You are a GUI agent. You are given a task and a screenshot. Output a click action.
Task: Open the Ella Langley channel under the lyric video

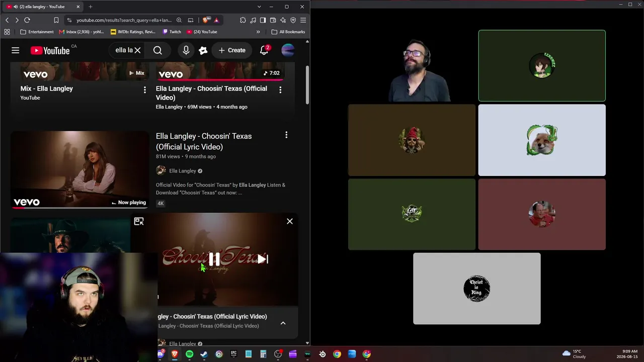pyautogui.click(x=183, y=171)
